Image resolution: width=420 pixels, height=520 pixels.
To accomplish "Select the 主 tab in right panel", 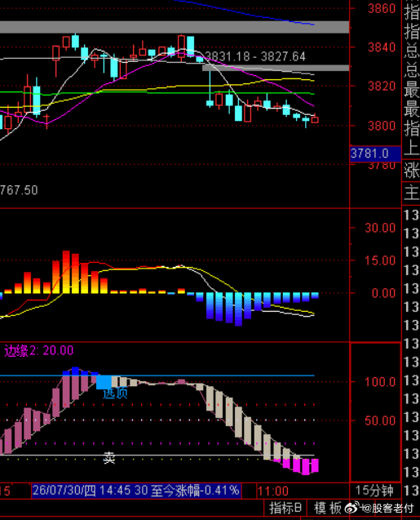I will click(411, 193).
